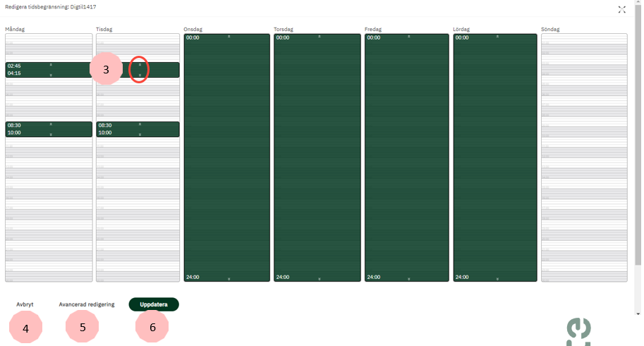Select the 04:15 end time on Måndag

click(x=14, y=73)
